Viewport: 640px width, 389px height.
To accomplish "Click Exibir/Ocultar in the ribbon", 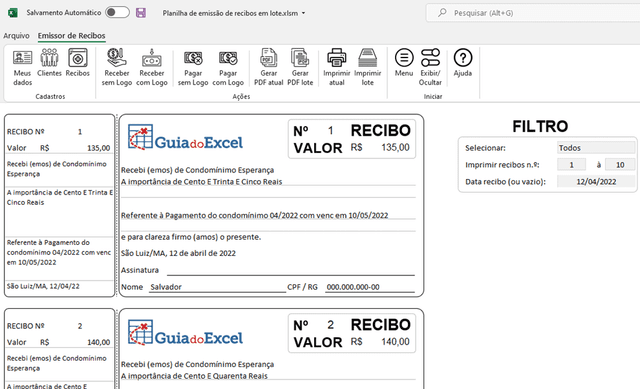I will coord(430,67).
